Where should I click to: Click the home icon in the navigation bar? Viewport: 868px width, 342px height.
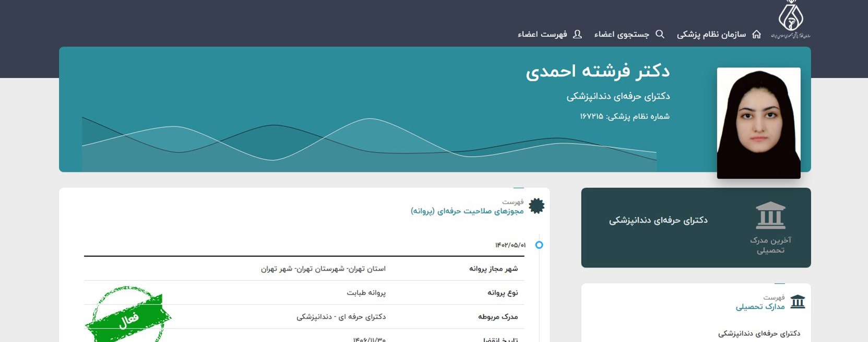point(756,34)
